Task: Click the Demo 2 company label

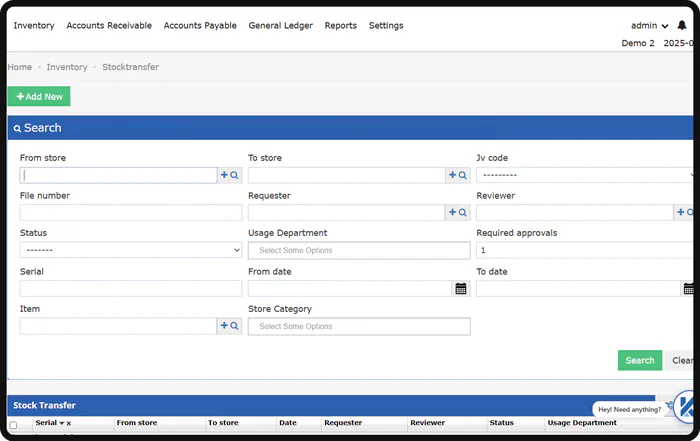Action: 638,43
